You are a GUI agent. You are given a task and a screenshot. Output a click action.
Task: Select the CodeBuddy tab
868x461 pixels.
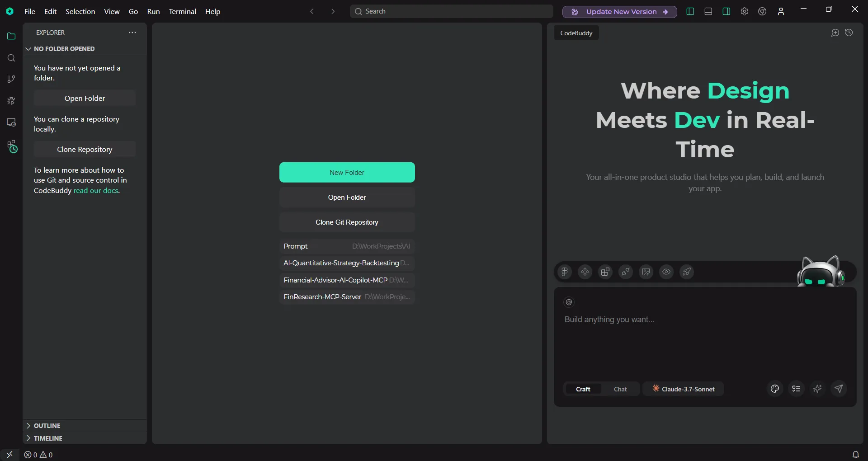coord(576,33)
